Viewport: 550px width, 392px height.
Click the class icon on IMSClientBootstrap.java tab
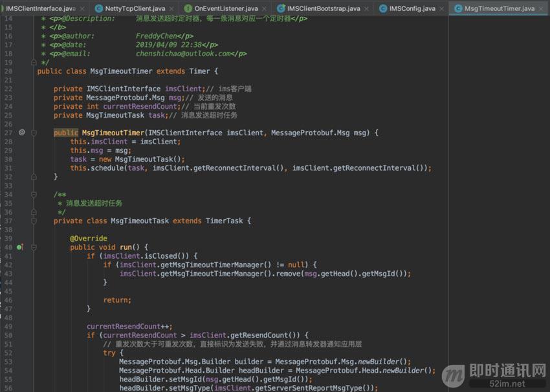point(281,8)
